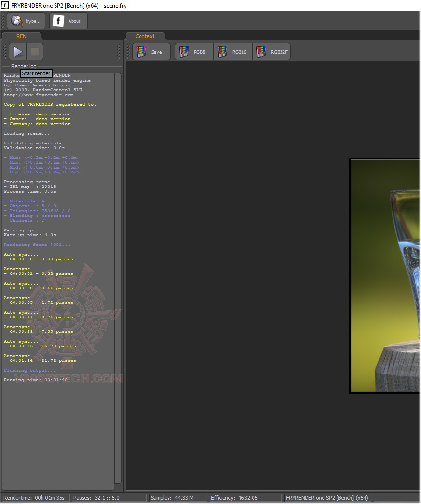421x504 pixels.
Task: Save the rendered image
Action: tap(152, 52)
